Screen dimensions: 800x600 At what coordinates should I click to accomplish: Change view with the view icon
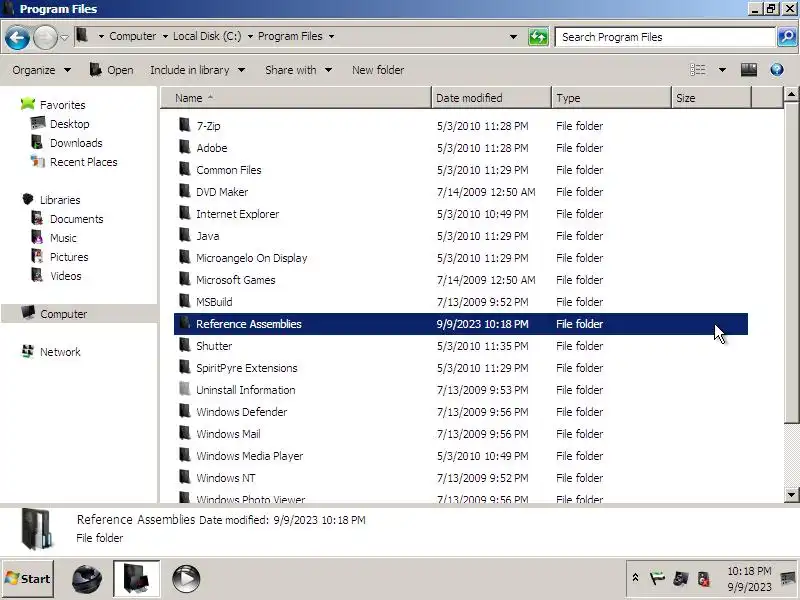(x=697, y=70)
